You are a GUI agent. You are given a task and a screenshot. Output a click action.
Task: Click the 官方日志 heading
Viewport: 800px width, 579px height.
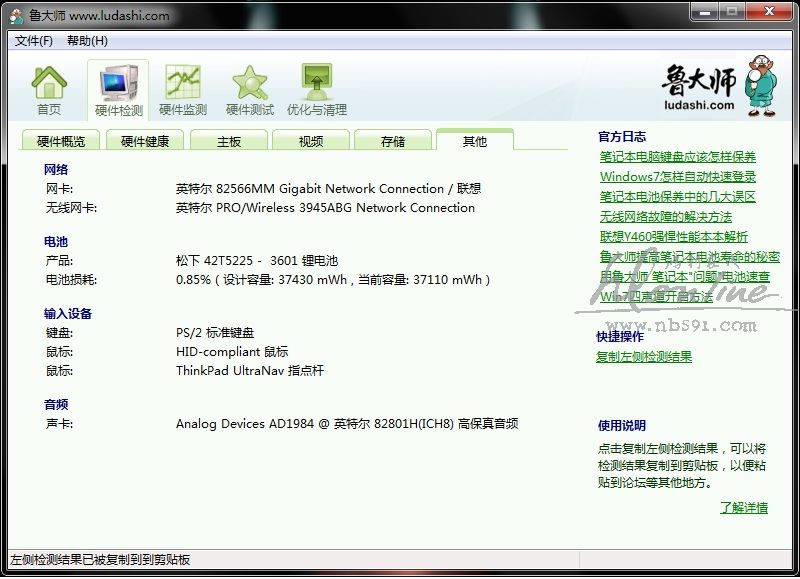pos(622,136)
